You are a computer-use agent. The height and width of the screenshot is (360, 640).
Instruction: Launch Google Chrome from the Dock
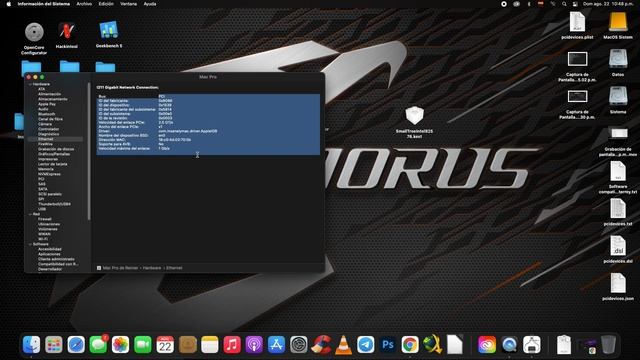click(410, 345)
